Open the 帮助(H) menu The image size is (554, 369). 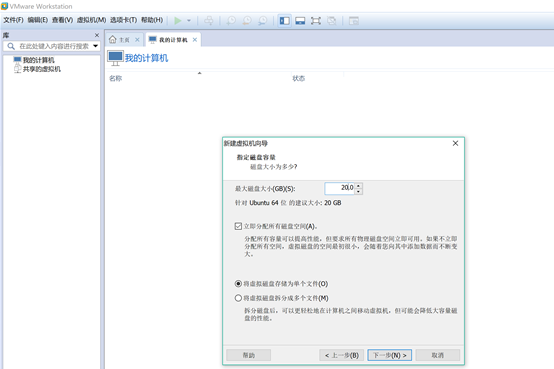152,20
